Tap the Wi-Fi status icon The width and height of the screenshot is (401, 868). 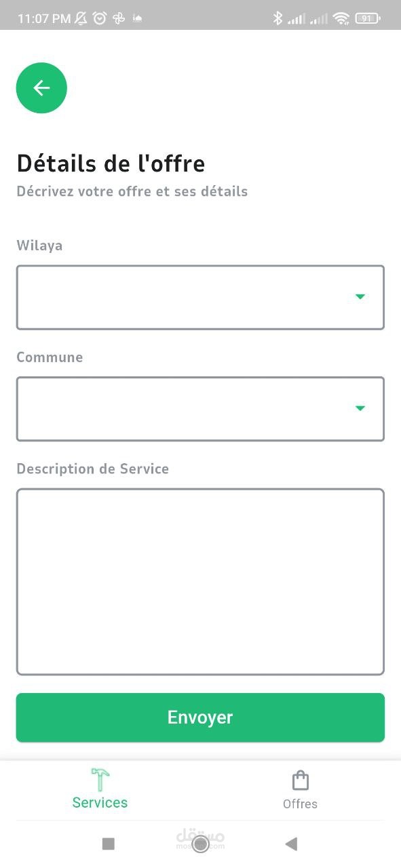341,18
